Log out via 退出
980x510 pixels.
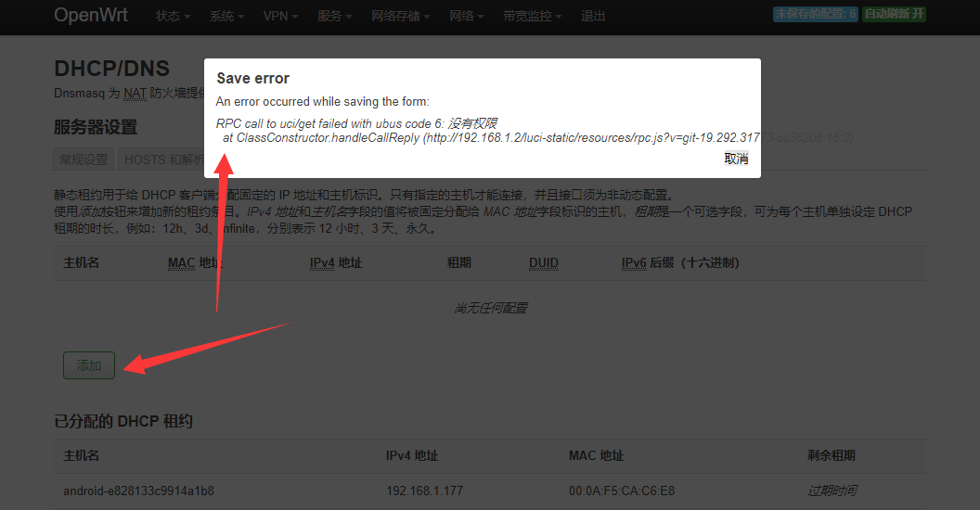[593, 17]
